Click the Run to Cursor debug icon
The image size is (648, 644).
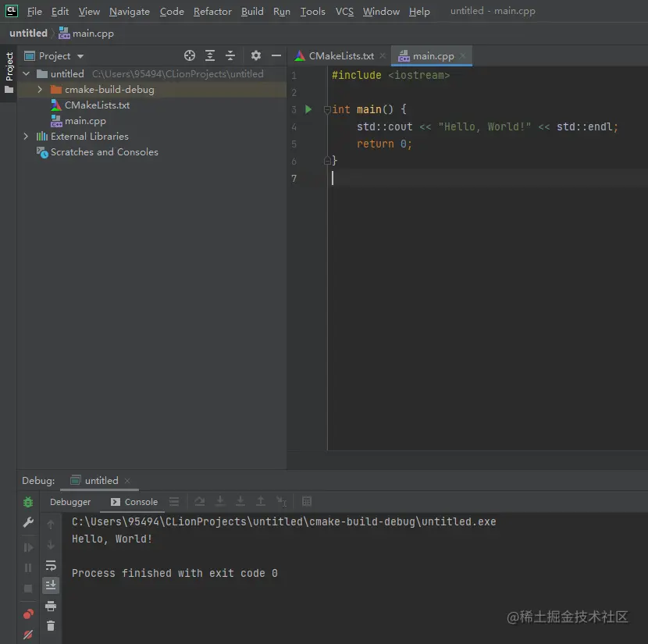point(281,501)
